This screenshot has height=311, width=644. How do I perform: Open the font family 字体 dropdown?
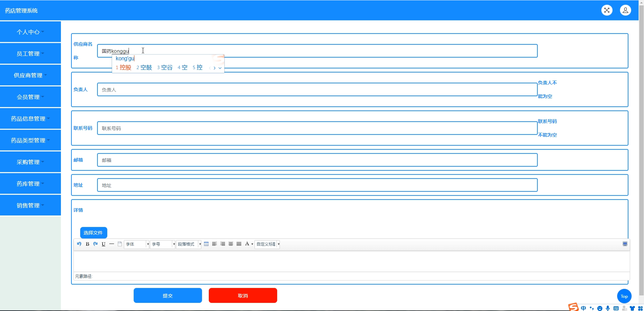[137, 244]
